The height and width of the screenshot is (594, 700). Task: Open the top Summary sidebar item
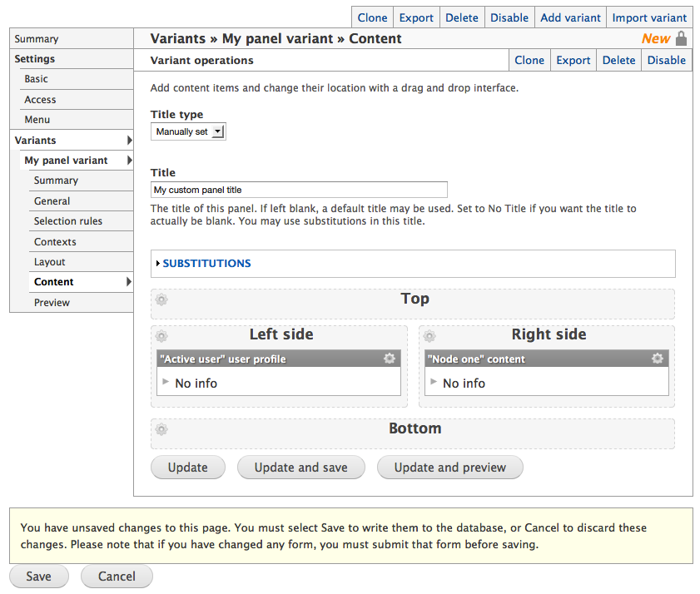pyautogui.click(x=72, y=39)
